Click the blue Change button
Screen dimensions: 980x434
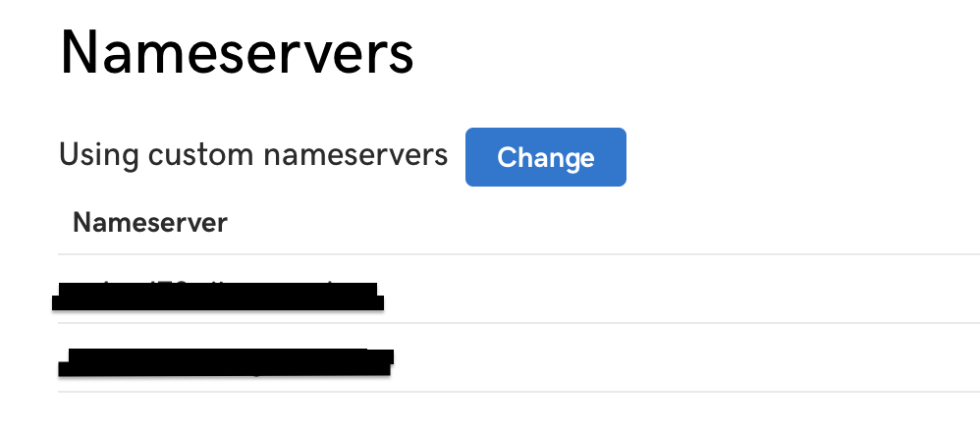point(546,157)
